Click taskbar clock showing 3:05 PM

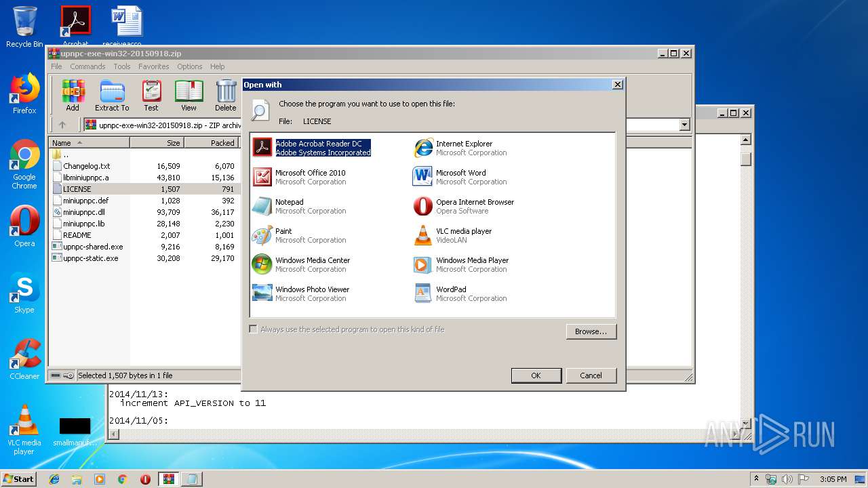833,479
